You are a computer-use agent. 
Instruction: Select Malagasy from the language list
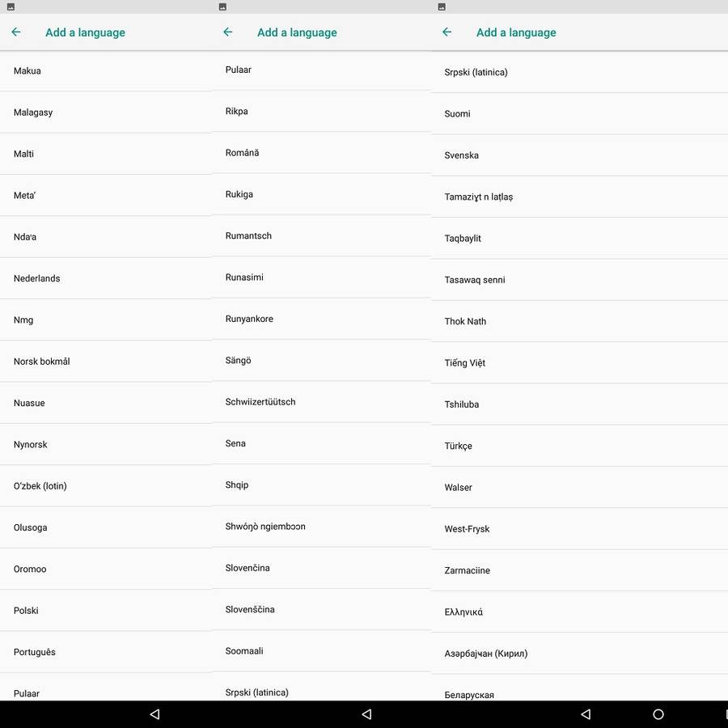33,112
